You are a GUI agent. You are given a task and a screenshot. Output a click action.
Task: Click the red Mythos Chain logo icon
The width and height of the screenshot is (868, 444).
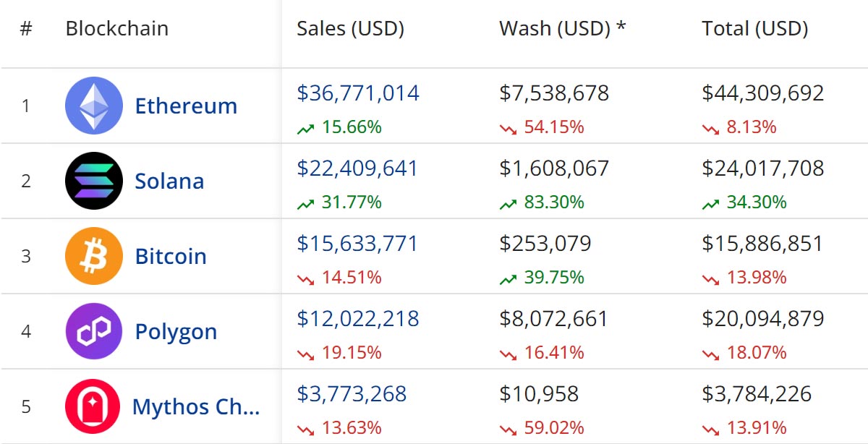click(x=93, y=406)
